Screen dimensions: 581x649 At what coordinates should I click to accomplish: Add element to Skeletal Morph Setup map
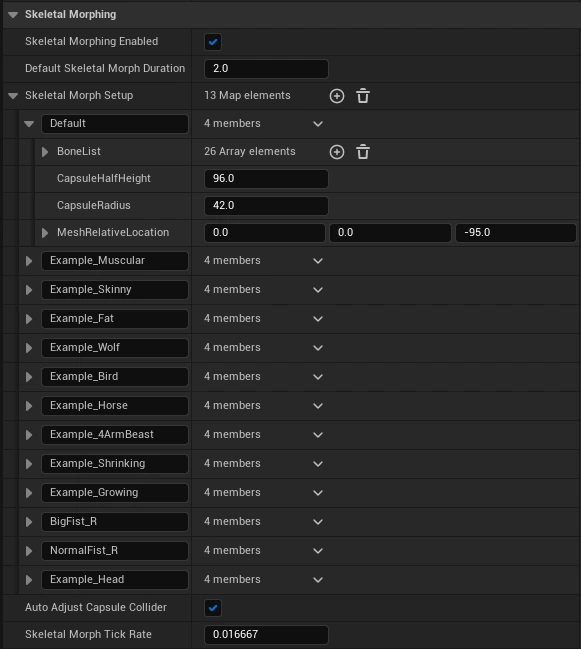337,96
